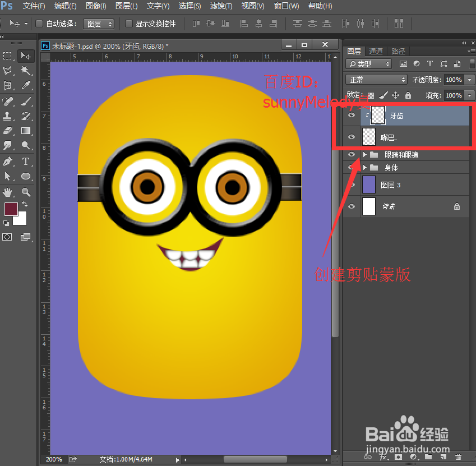Select the Eraser tool
The width and height of the screenshot is (476, 466).
[8, 131]
